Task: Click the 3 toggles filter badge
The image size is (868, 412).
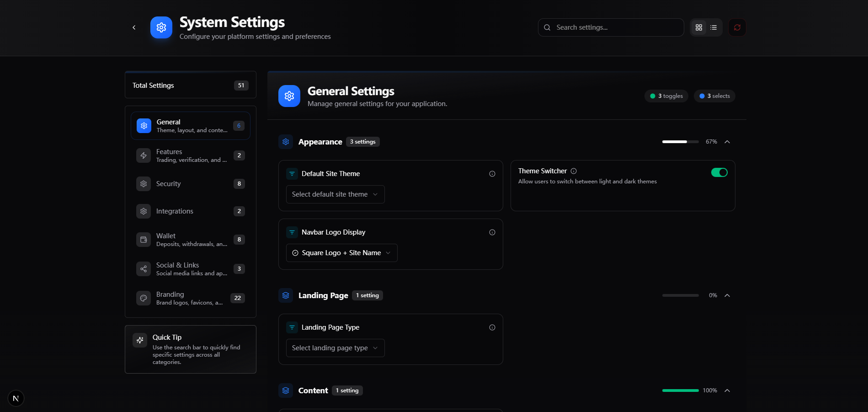Action: [666, 96]
